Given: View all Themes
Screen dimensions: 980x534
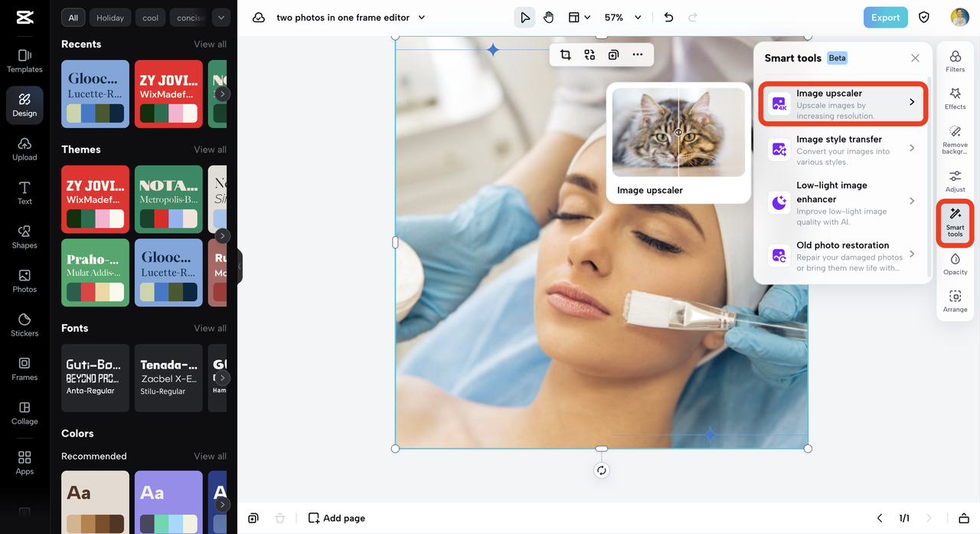Looking at the screenshot, I should tap(210, 149).
